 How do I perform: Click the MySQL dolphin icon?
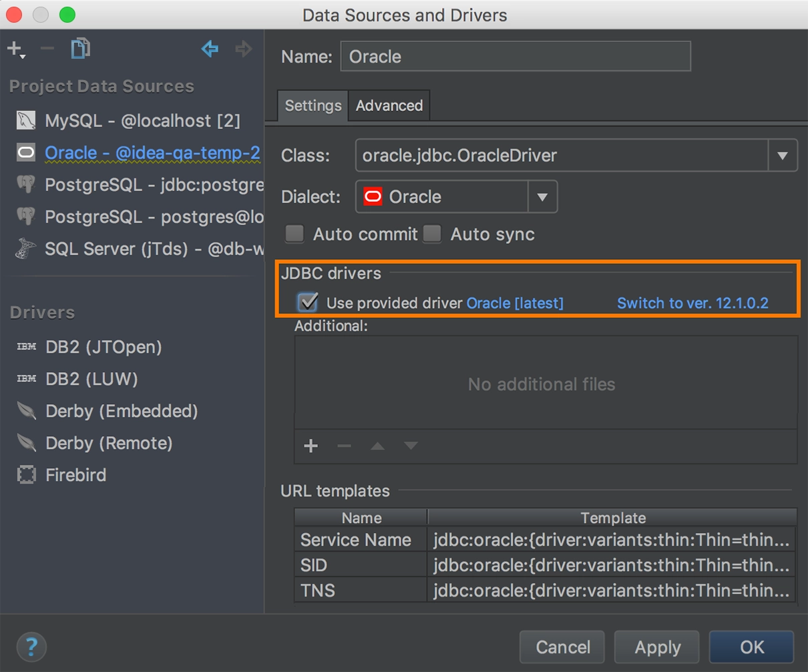26,120
